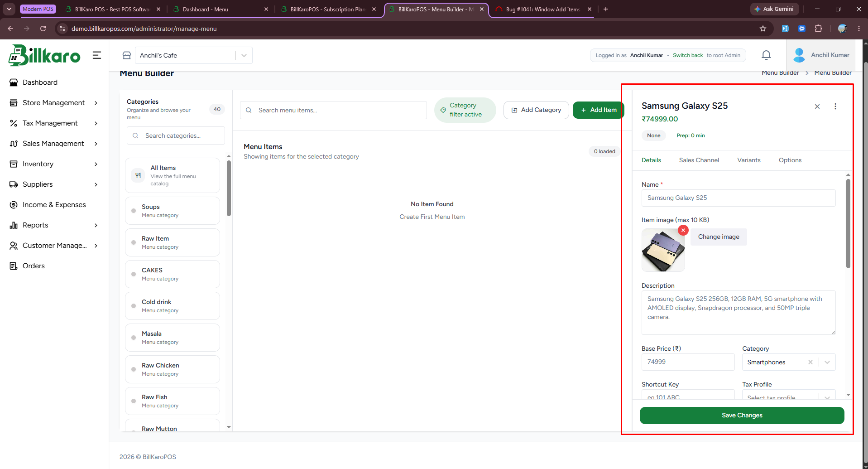
Task: Switch to the Sales Channel tab
Action: coord(699,160)
